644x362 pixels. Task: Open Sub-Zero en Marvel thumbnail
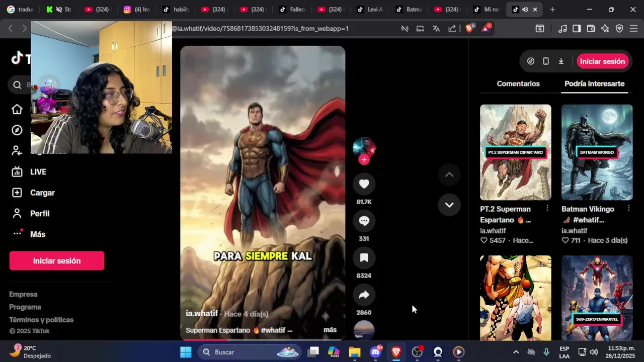[x=597, y=298]
